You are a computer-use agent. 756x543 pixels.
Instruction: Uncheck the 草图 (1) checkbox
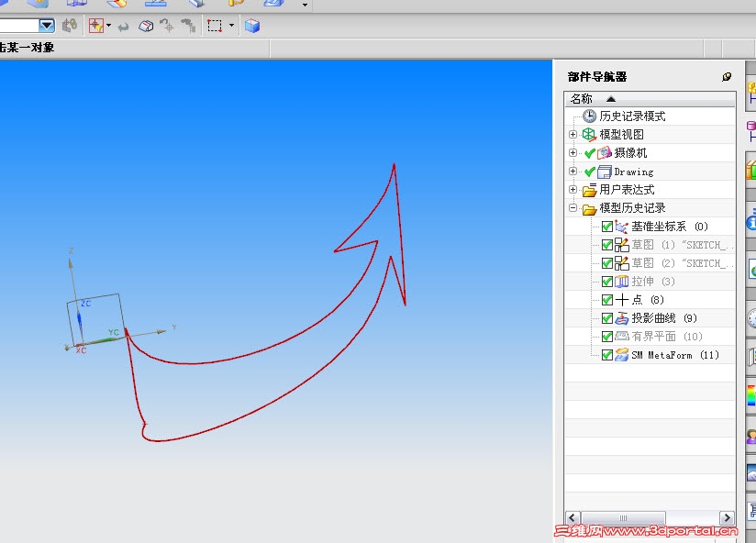coord(607,245)
